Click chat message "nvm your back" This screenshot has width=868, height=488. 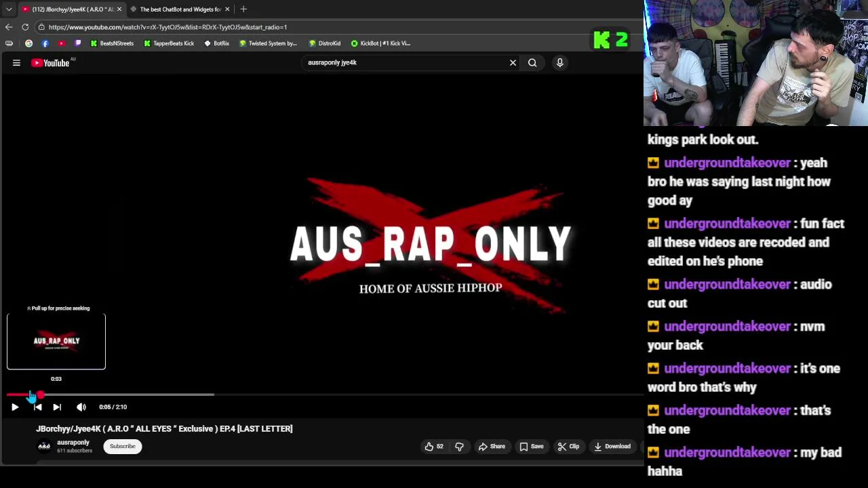tap(736, 335)
